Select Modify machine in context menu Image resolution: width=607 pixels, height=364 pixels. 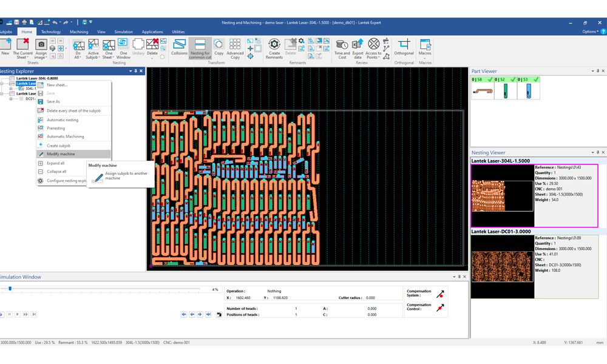61,154
